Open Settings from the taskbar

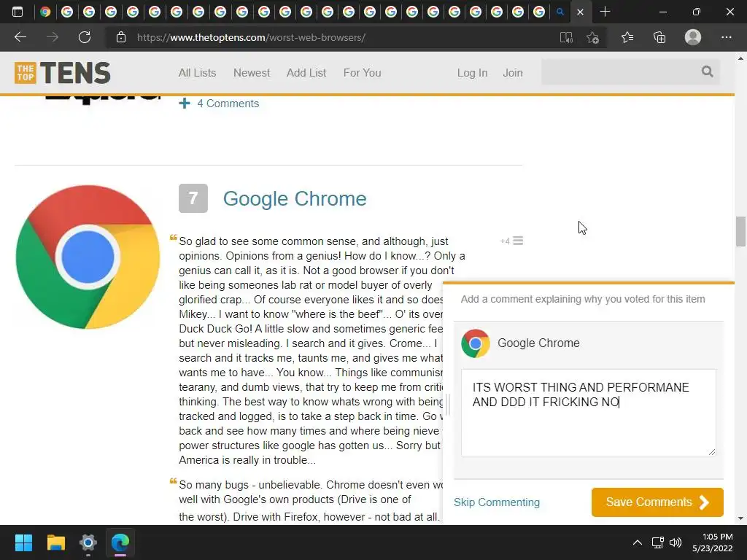(88, 542)
